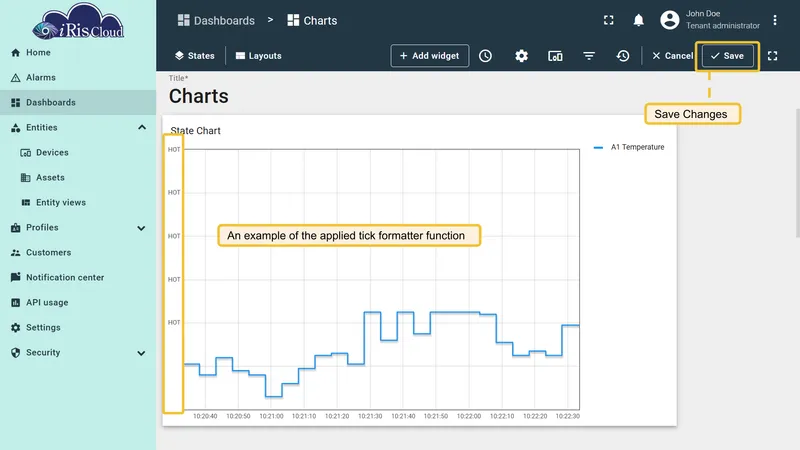Click the Add widget button
Viewport: 800px width, 450px height.
pyautogui.click(x=430, y=56)
